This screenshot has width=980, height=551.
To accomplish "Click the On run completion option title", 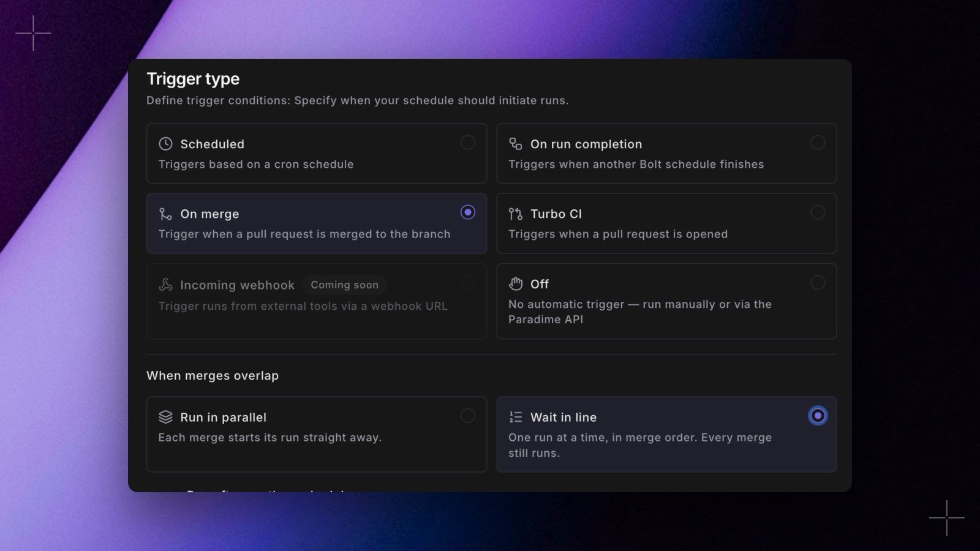I will [x=586, y=144].
